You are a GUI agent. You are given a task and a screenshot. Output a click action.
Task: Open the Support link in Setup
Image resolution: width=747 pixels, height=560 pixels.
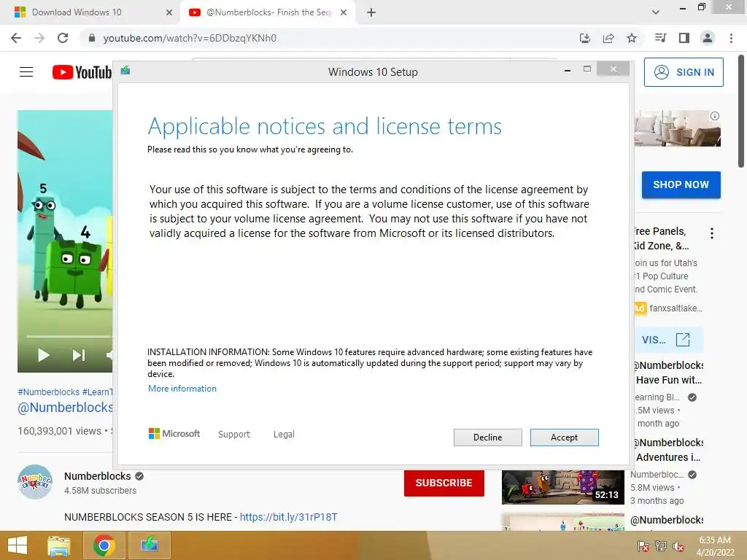click(x=234, y=435)
